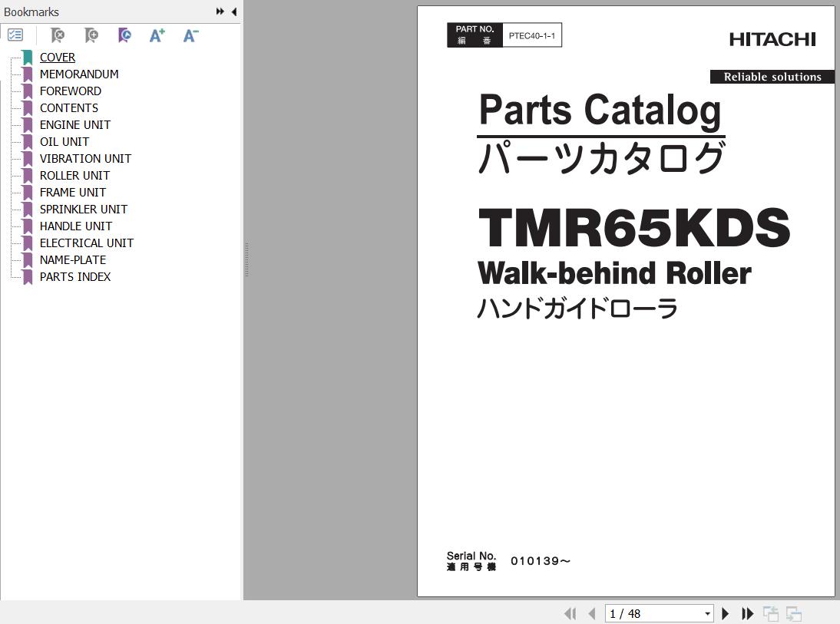Viewport: 840px width, 624px height.
Task: Click the find current bookmark icon
Action: coord(124,35)
